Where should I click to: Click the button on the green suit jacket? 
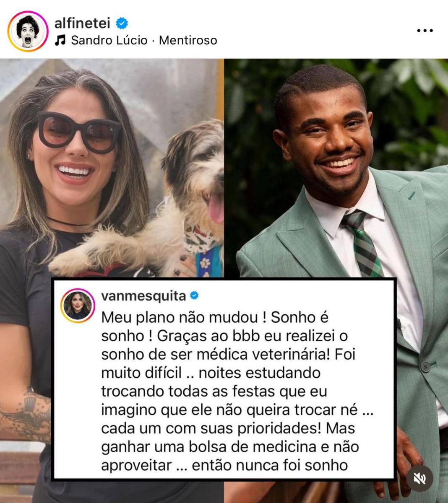point(426,367)
